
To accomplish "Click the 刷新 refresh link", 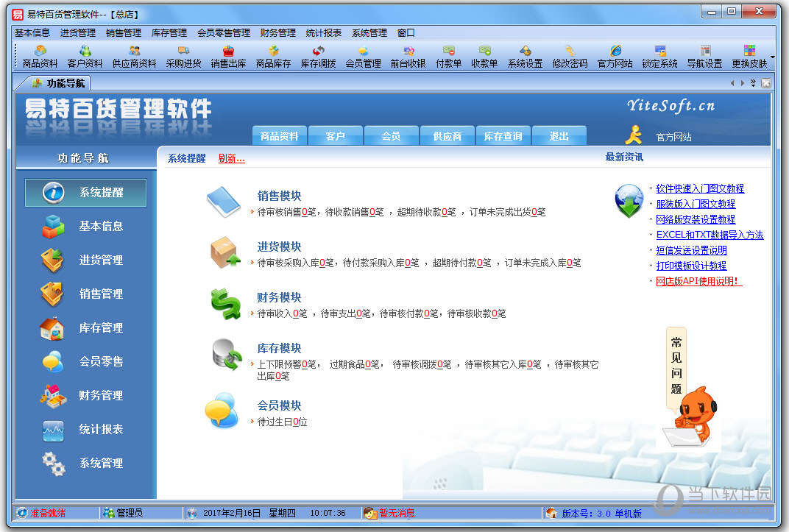I will (x=231, y=158).
